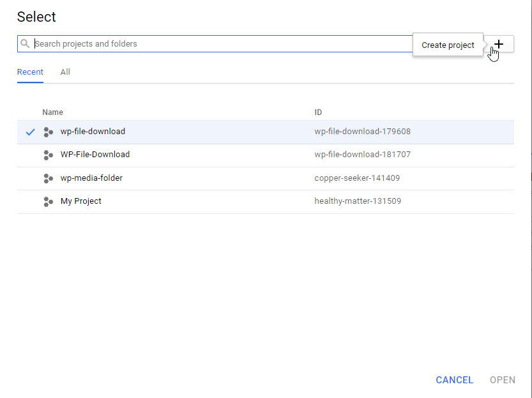Switch to the Recent tab
This screenshot has height=398, width=532.
point(30,72)
